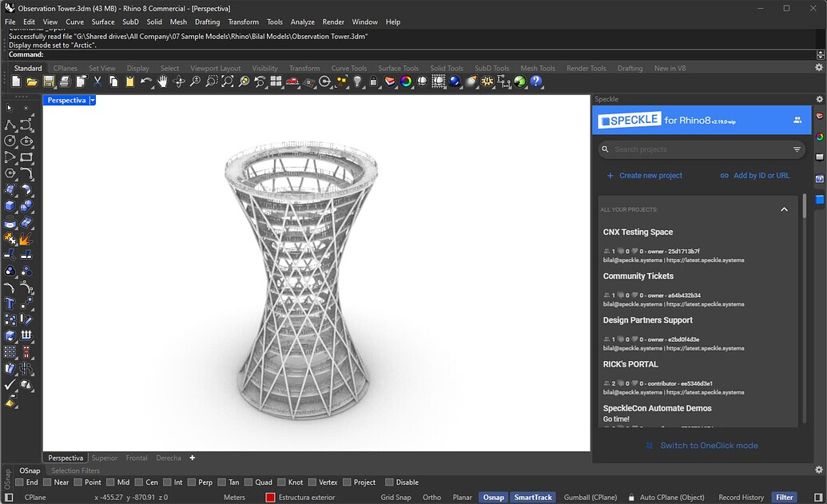Viewport: 827px width, 504px height.
Task: Cut selection with the scissors icon
Action: point(97,81)
